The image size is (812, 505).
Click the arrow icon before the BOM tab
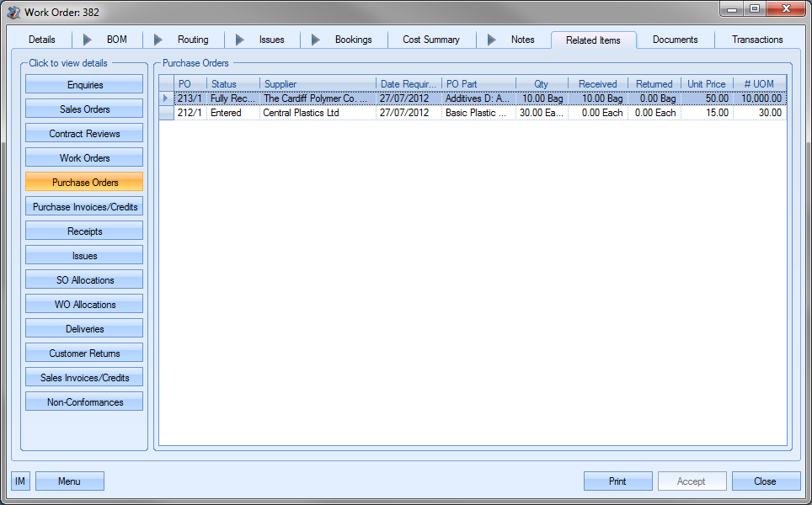(x=88, y=40)
